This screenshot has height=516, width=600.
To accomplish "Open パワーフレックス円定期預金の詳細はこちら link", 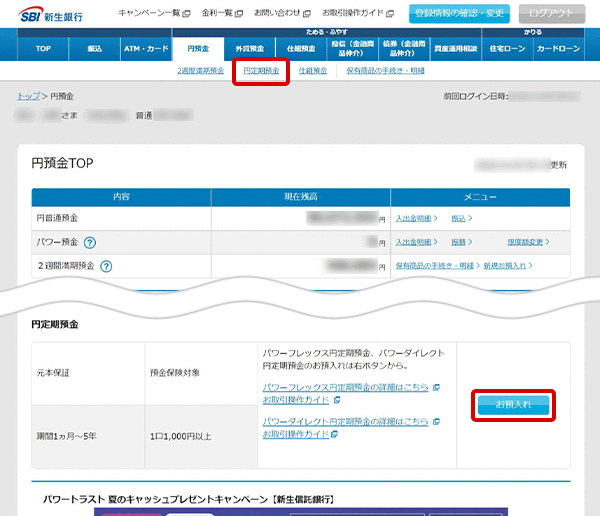I will pos(346,387).
